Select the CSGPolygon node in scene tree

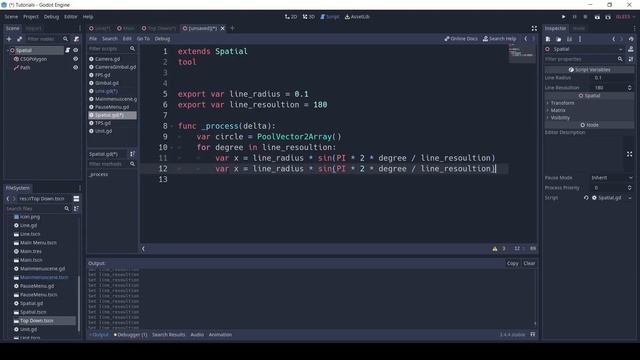33,59
